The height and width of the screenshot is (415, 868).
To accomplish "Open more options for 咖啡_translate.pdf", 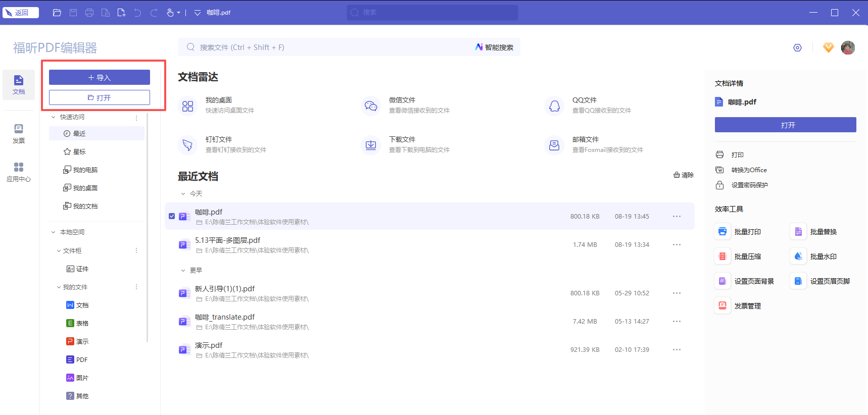I will [x=677, y=321].
